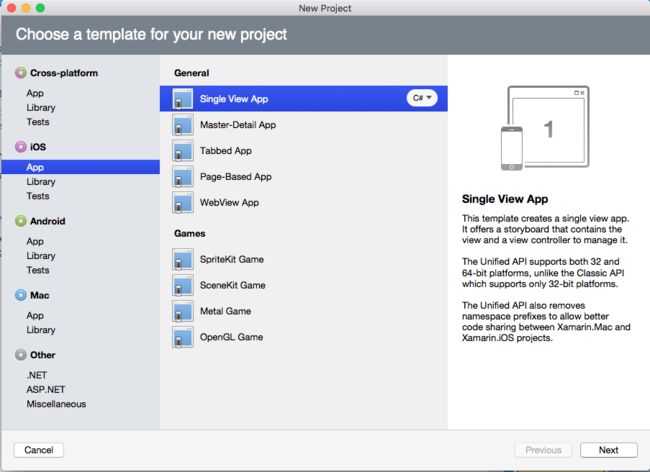Click the Master-Detail App template icon
The height and width of the screenshot is (472, 650).
[x=183, y=125]
